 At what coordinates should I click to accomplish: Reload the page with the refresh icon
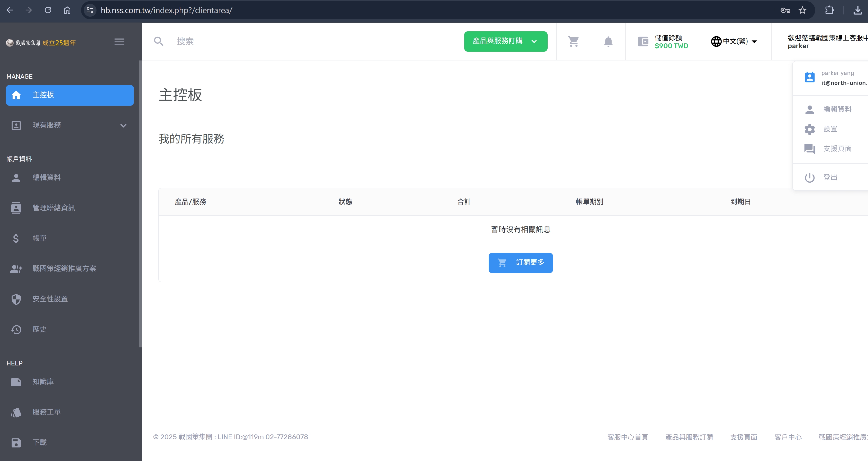tap(48, 10)
